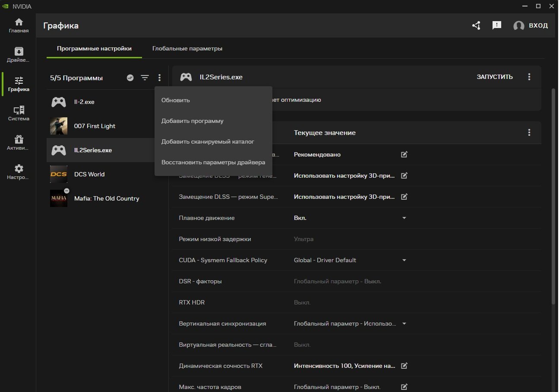
Task: Open the feedback notification icon in header
Action: click(x=497, y=25)
